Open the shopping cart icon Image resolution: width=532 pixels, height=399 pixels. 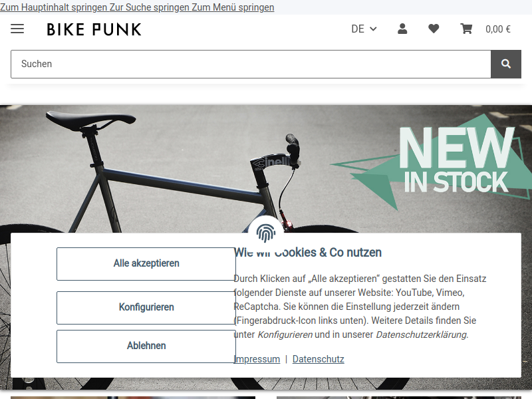click(x=466, y=29)
